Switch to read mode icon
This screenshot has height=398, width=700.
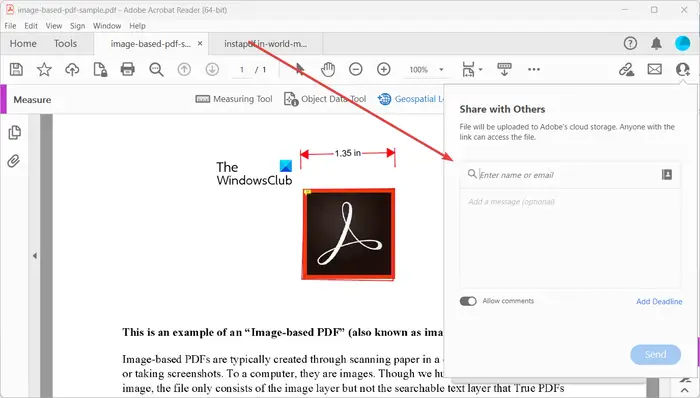[x=504, y=69]
